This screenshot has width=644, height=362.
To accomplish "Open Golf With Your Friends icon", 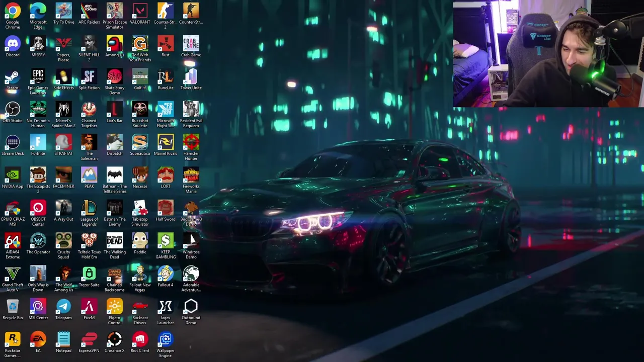I will [x=140, y=44].
